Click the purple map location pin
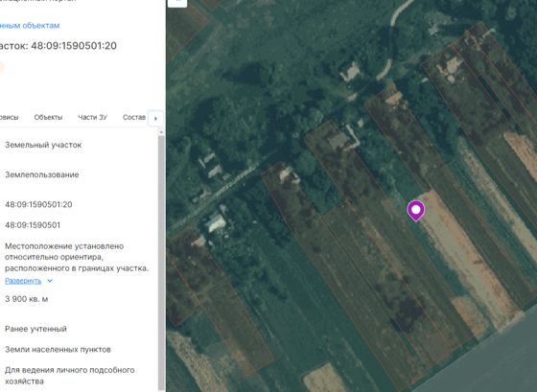 pos(416,211)
